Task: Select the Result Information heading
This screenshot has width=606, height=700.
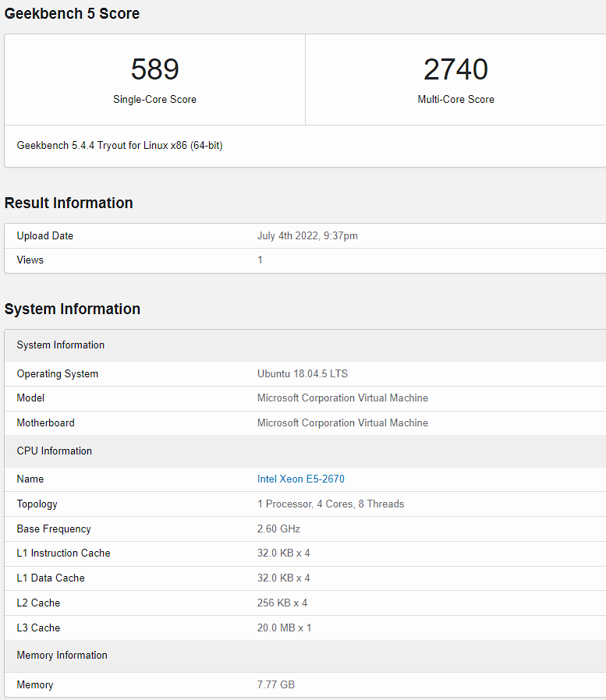Action: pos(69,203)
